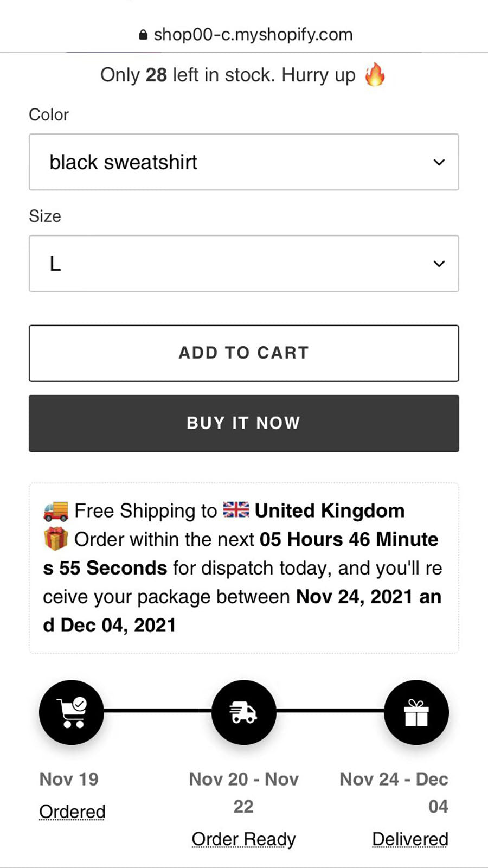Open the Size dropdown showing L

tap(243, 264)
